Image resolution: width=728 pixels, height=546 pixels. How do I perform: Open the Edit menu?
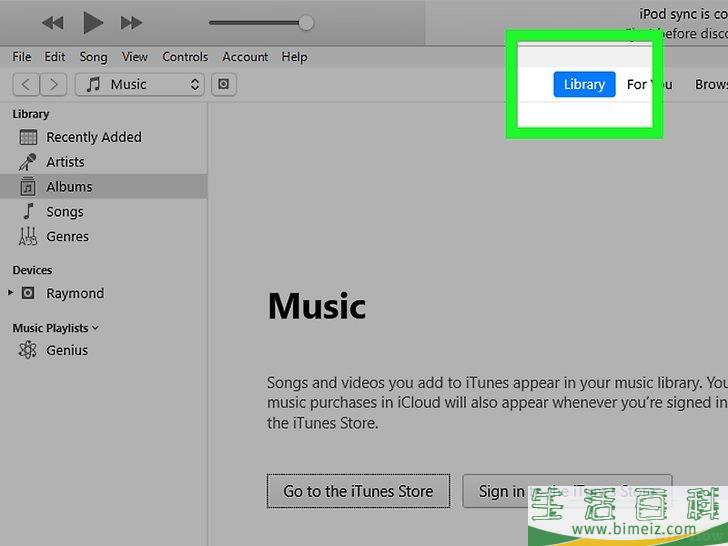tap(55, 57)
